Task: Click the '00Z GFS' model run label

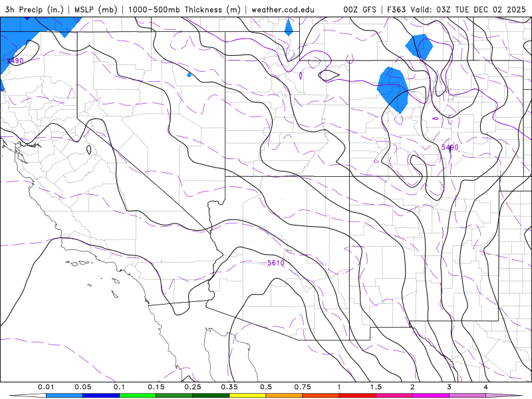Action: click(360, 9)
